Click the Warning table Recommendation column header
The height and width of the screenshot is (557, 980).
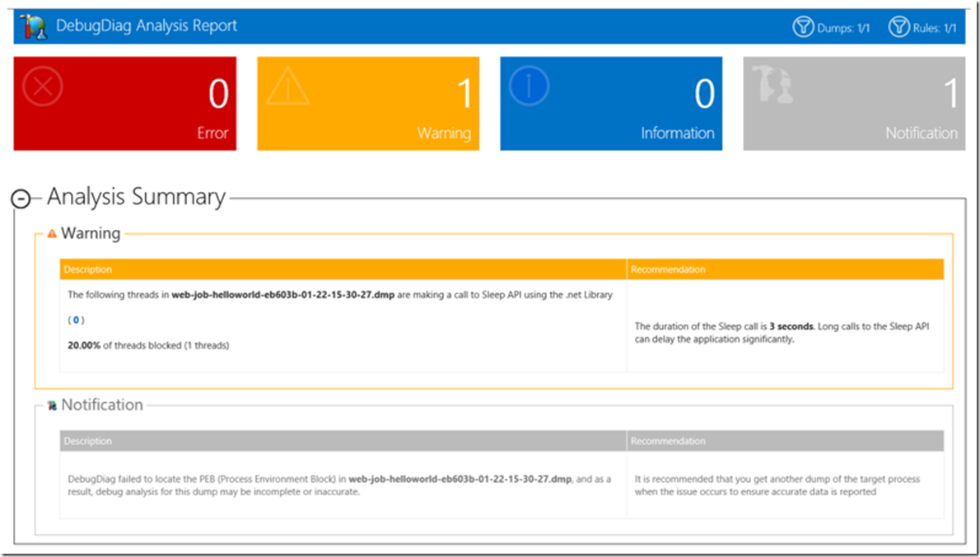(786, 269)
